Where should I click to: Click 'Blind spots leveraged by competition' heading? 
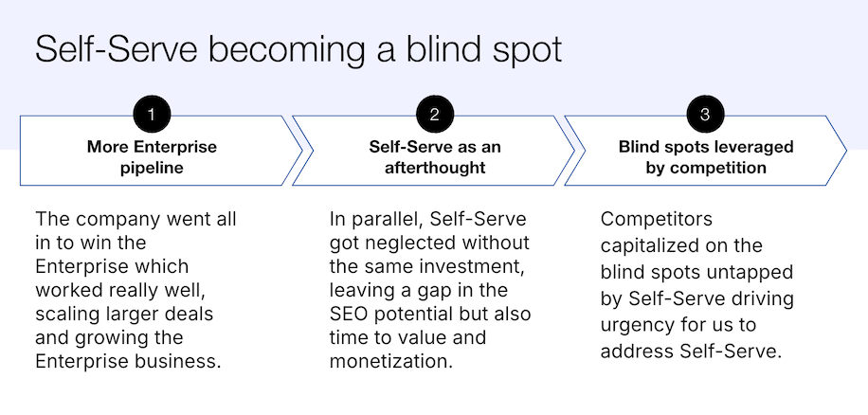click(706, 157)
